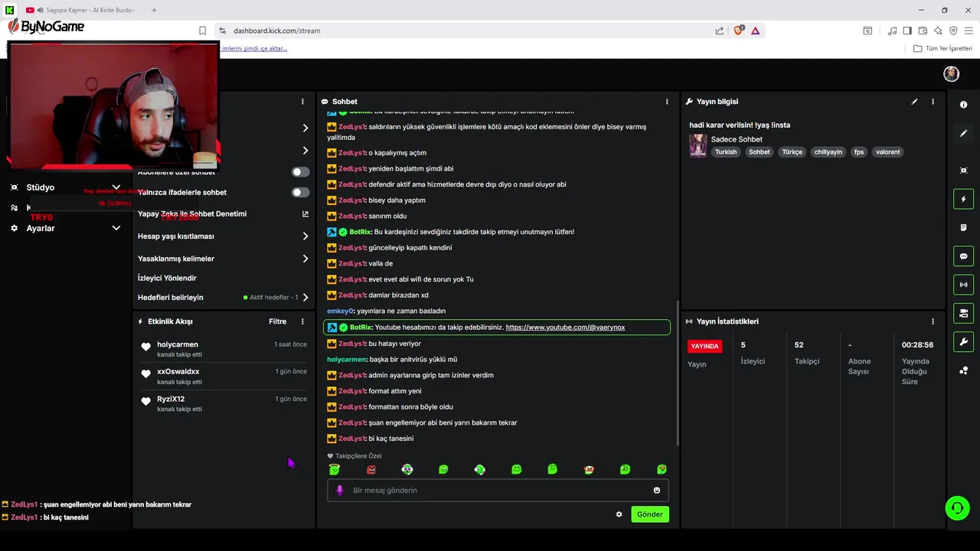Image resolution: width=980 pixels, height=551 pixels.
Task: Click İzleyici Yönlendir option
Action: pos(167,278)
